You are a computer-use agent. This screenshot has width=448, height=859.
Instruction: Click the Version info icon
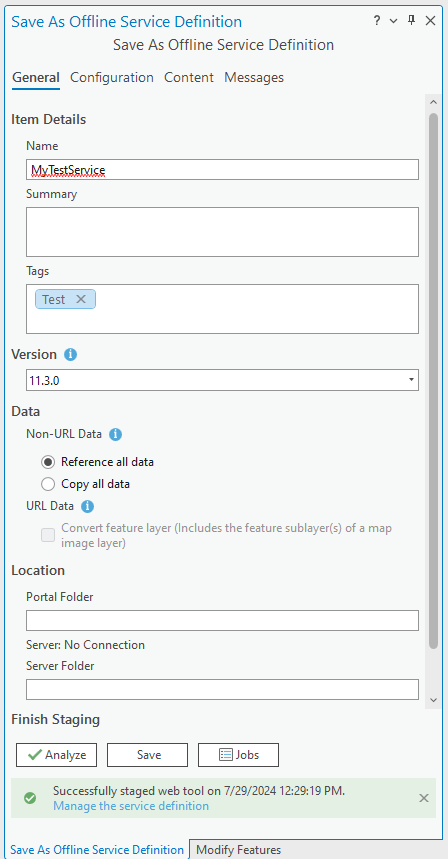pos(70,354)
